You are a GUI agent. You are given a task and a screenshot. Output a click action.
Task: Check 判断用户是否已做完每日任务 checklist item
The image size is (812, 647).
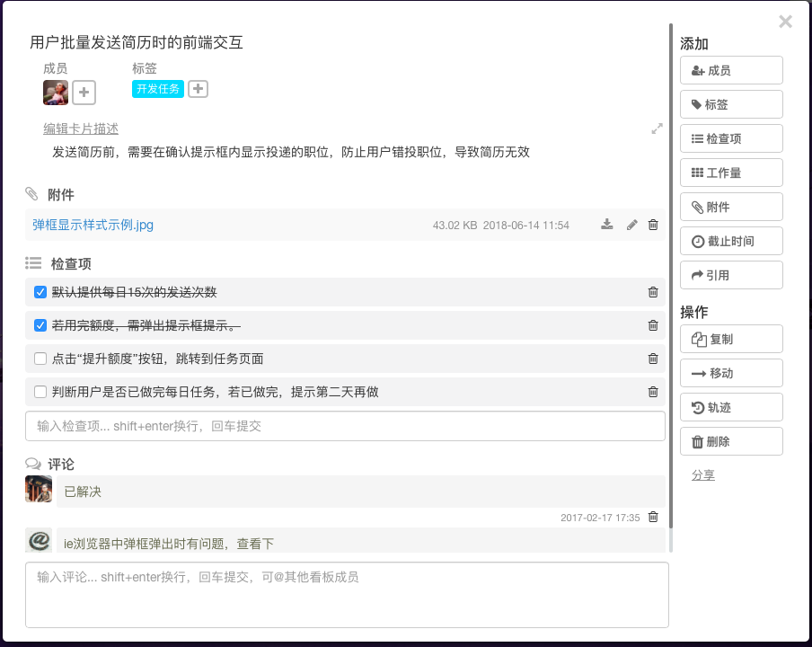coord(40,392)
